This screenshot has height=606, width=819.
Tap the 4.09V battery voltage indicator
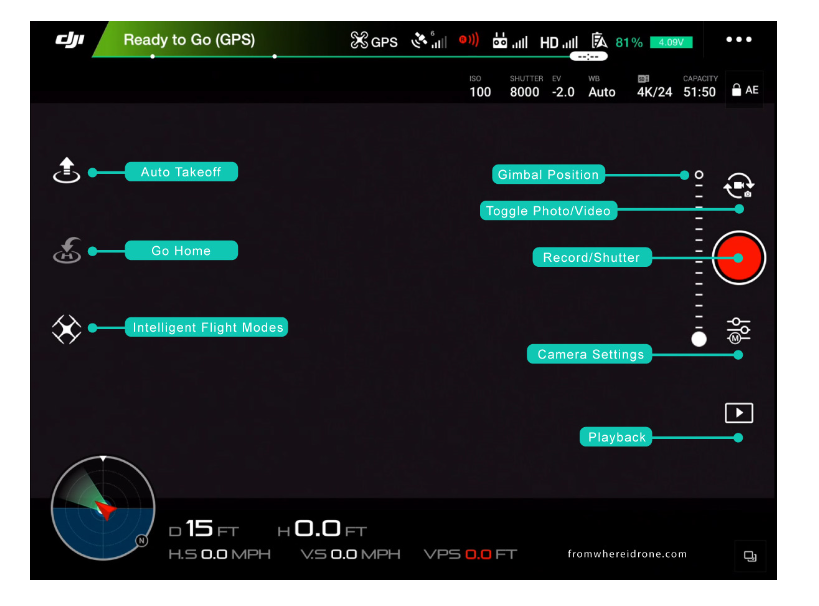tap(671, 42)
